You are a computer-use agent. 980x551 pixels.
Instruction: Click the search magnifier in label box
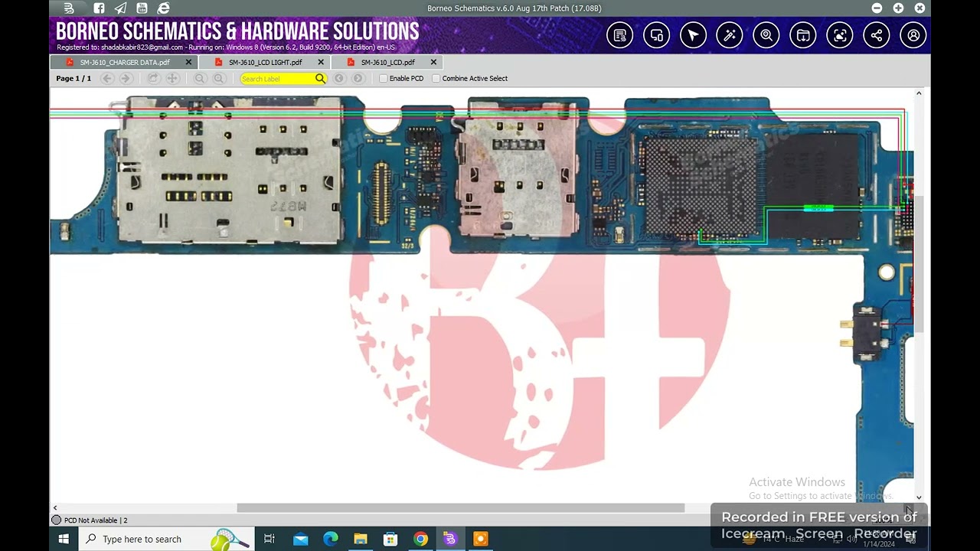coord(320,78)
